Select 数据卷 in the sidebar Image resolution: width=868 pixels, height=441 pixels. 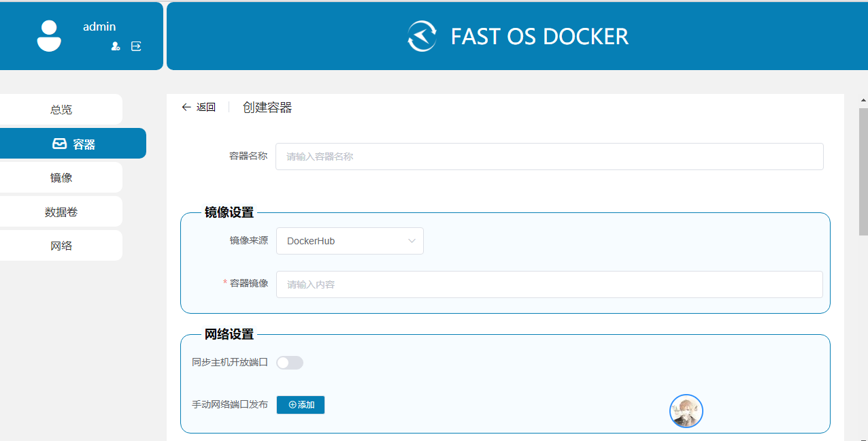coord(61,211)
